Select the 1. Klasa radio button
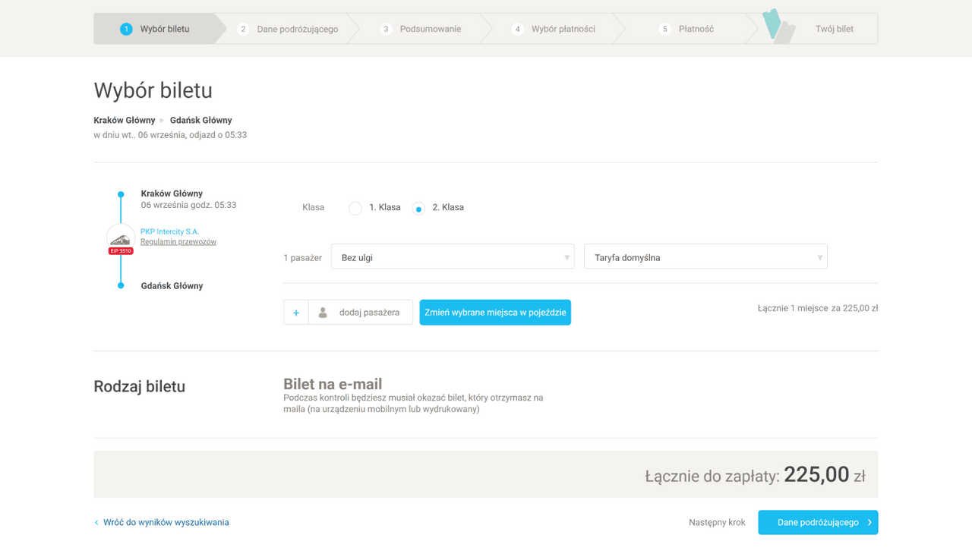The image size is (972, 560). pyautogui.click(x=355, y=209)
